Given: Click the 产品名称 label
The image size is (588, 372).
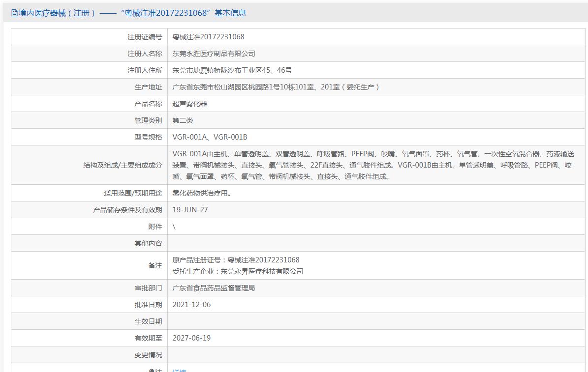Looking at the screenshot, I should click(148, 104).
